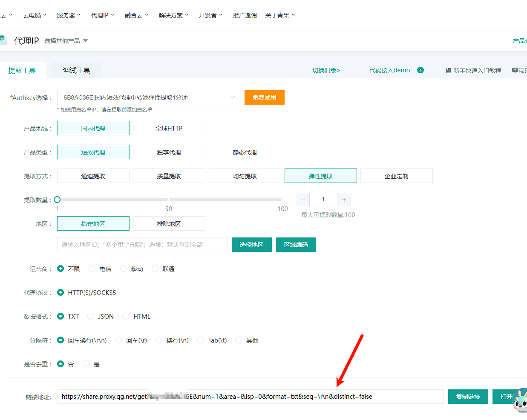Click the quantity number input box
The height and width of the screenshot is (420, 527).
point(323,200)
